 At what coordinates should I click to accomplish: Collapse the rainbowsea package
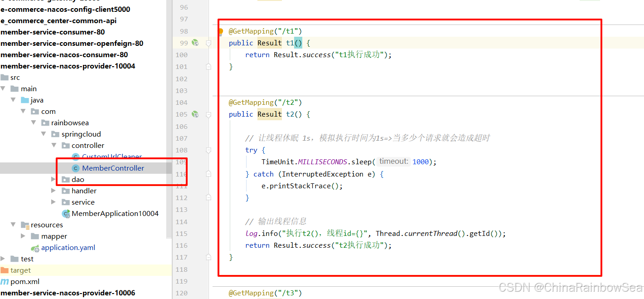coord(34,123)
